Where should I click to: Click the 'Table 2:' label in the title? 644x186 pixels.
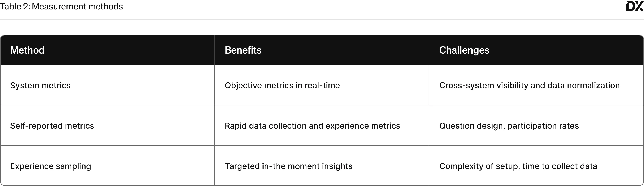point(15,7)
